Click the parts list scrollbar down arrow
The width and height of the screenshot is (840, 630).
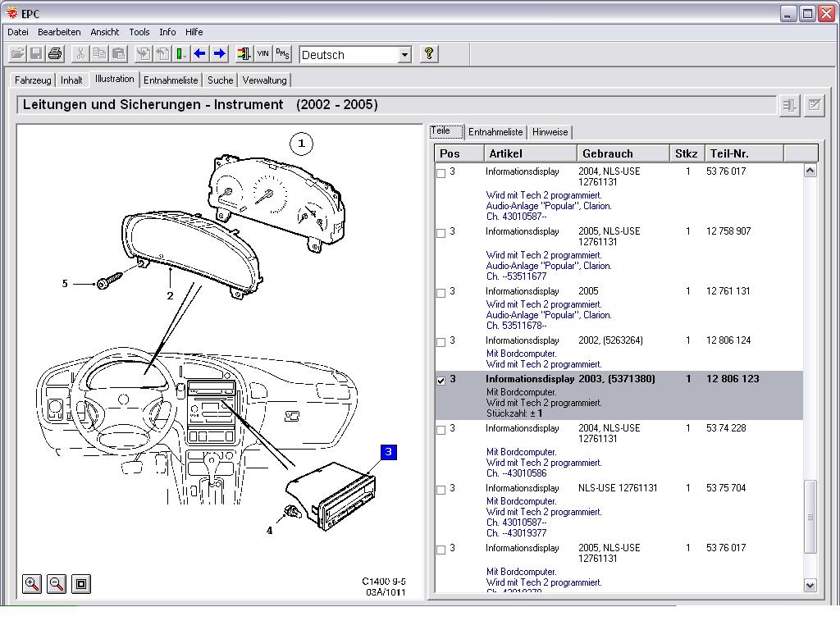810,586
